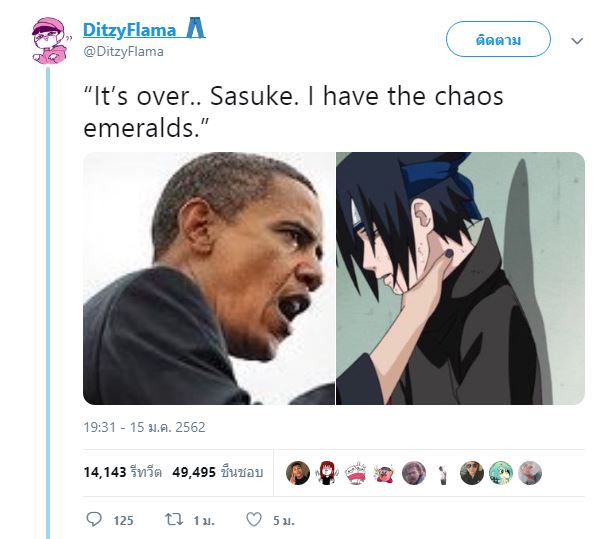View the 14,143 retweets list
The height and width of the screenshot is (539, 614).
123,472
